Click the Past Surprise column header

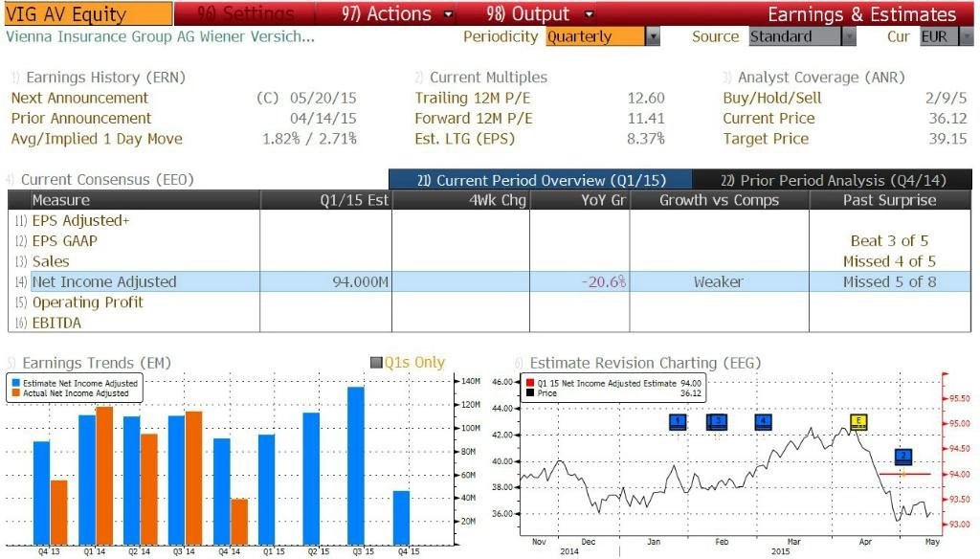coord(889,200)
